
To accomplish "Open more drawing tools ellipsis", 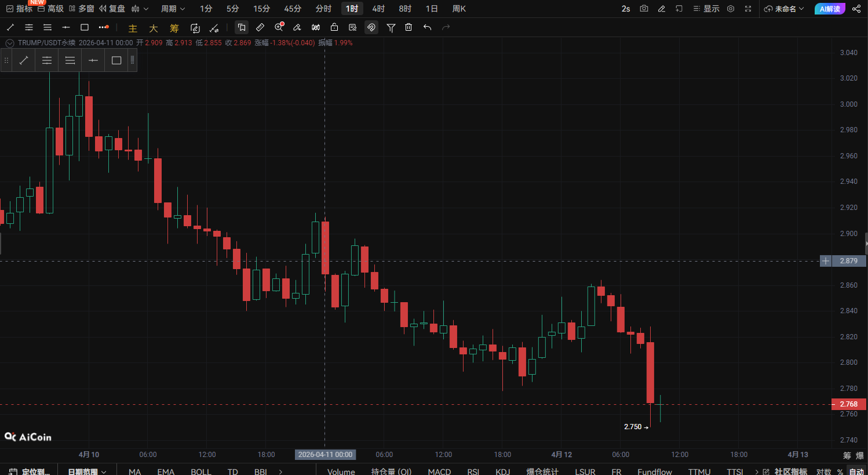I will point(104,27).
